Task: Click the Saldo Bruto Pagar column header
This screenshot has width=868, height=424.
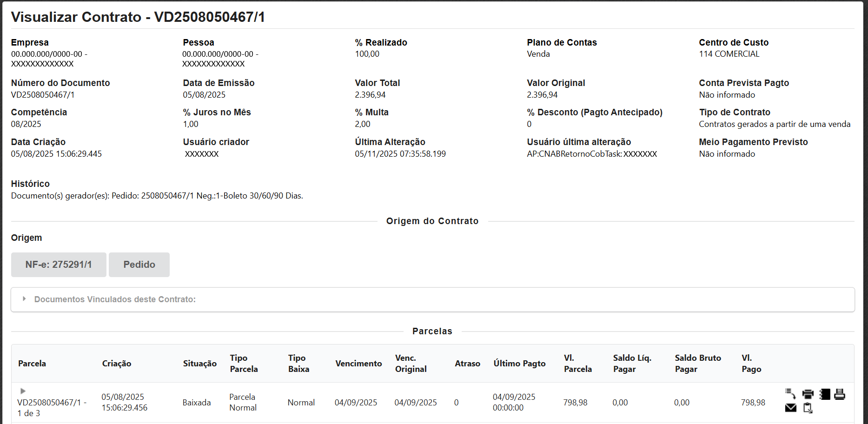Action: [x=697, y=364]
